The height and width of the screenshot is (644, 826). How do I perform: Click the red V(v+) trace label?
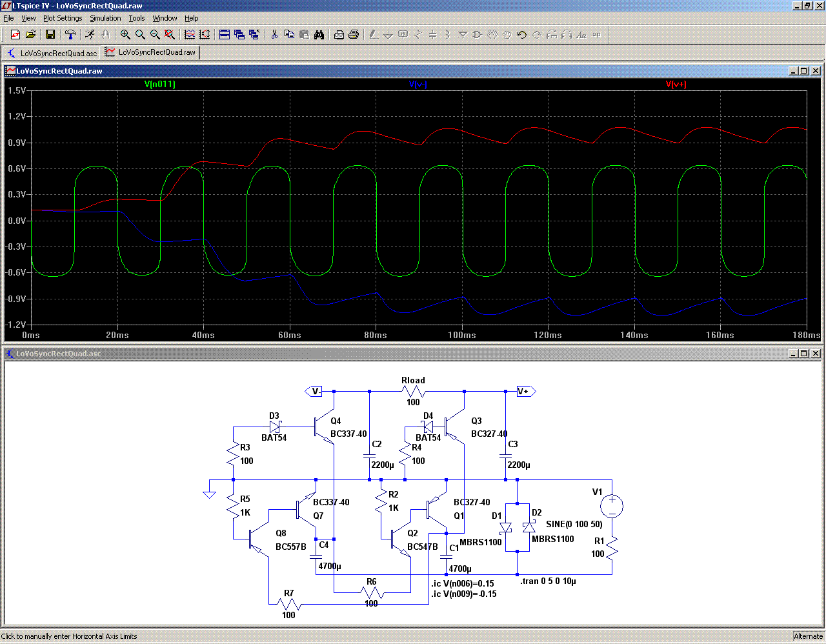tap(676, 84)
